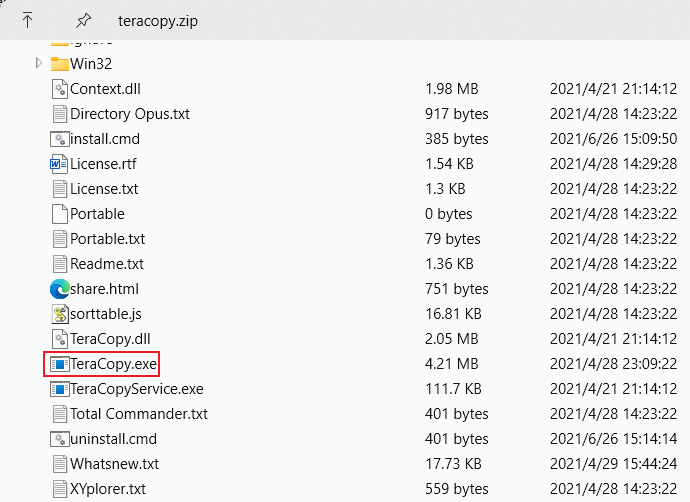Click the TeraCopy.exe application icon

pos(59,364)
